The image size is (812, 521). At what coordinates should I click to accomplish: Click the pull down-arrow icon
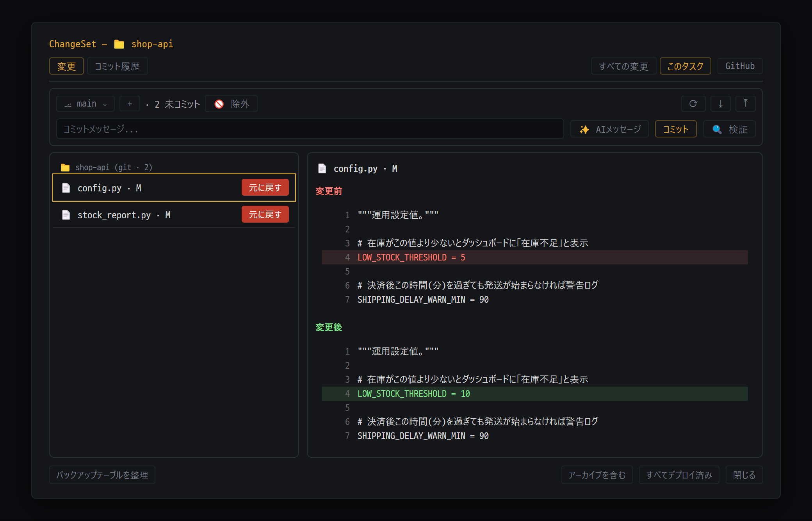[721, 104]
